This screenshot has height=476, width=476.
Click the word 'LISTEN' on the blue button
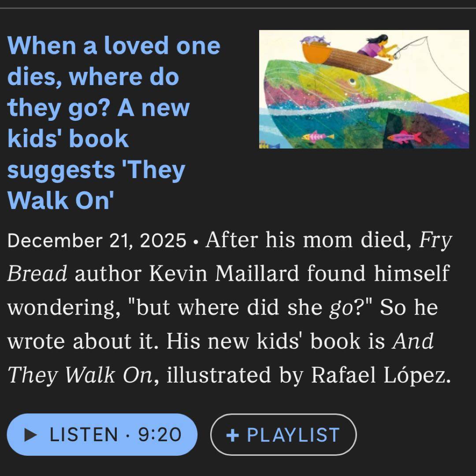[84, 435]
